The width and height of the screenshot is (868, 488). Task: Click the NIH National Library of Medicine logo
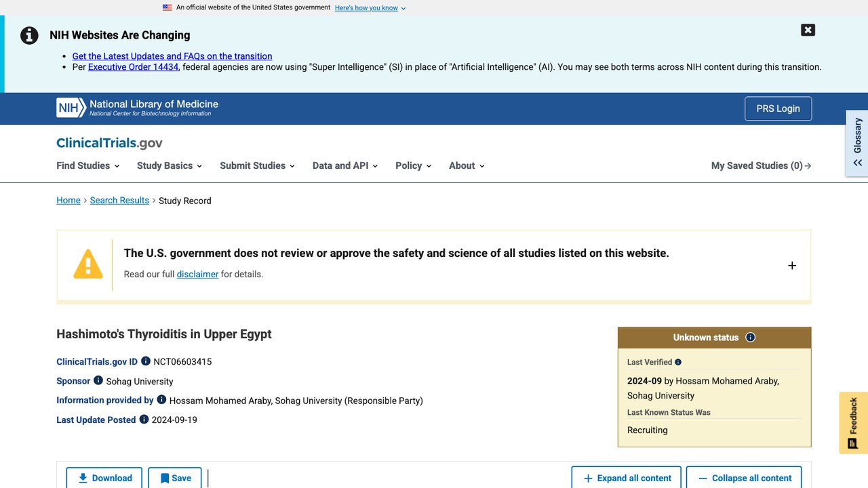tap(138, 108)
